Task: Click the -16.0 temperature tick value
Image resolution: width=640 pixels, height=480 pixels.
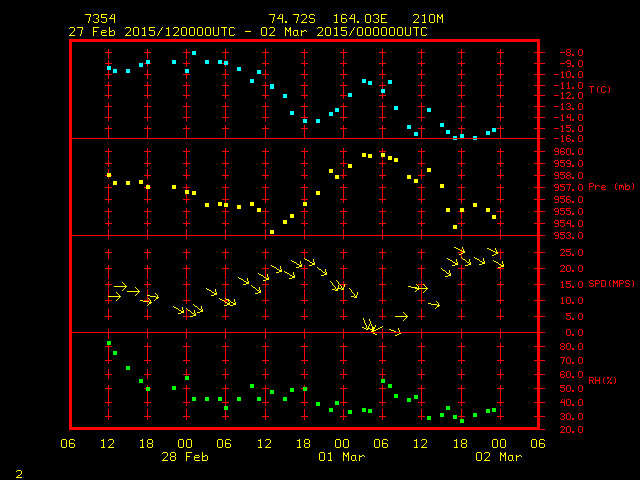Action: [x=563, y=139]
